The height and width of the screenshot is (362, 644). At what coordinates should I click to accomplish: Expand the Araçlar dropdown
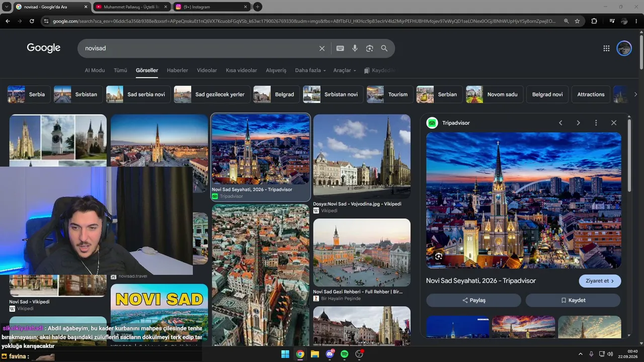(x=345, y=70)
